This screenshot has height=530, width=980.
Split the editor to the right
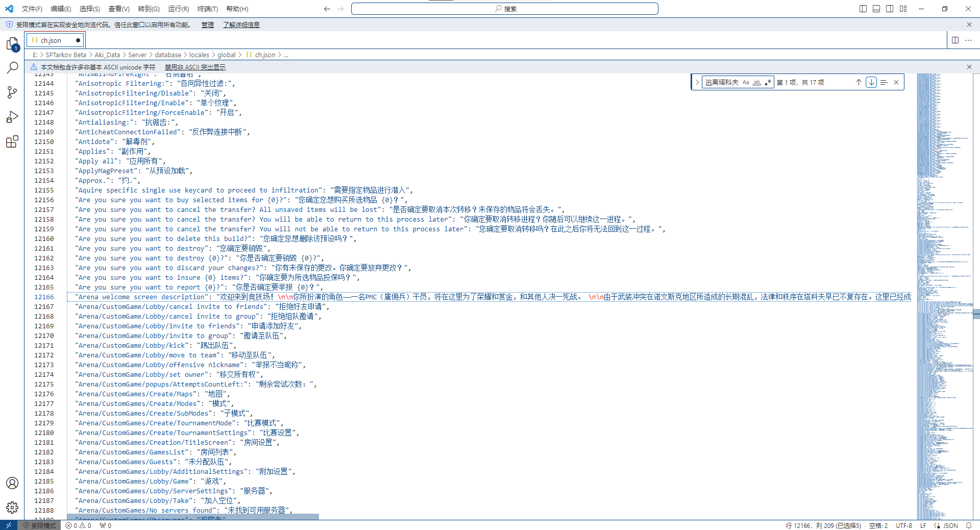(x=955, y=40)
